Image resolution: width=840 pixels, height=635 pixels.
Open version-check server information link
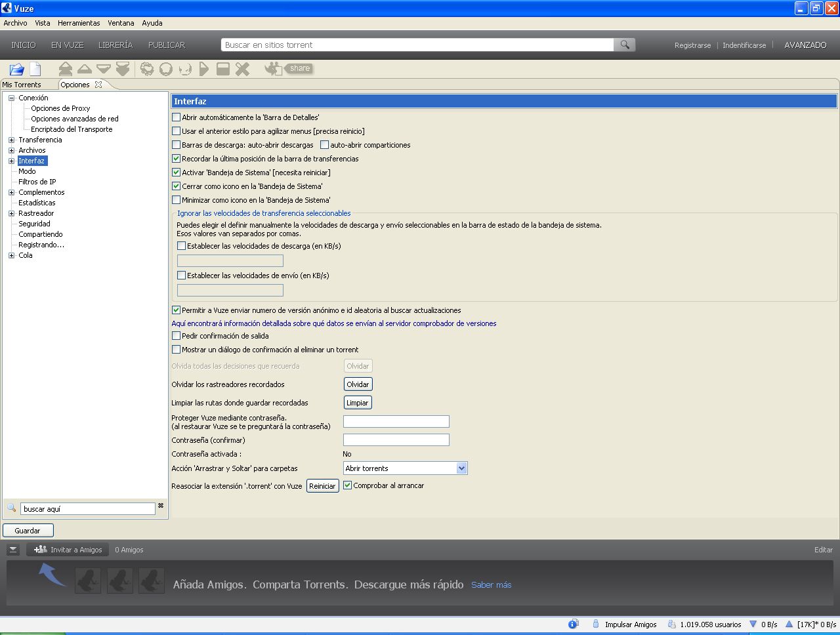[x=334, y=323]
